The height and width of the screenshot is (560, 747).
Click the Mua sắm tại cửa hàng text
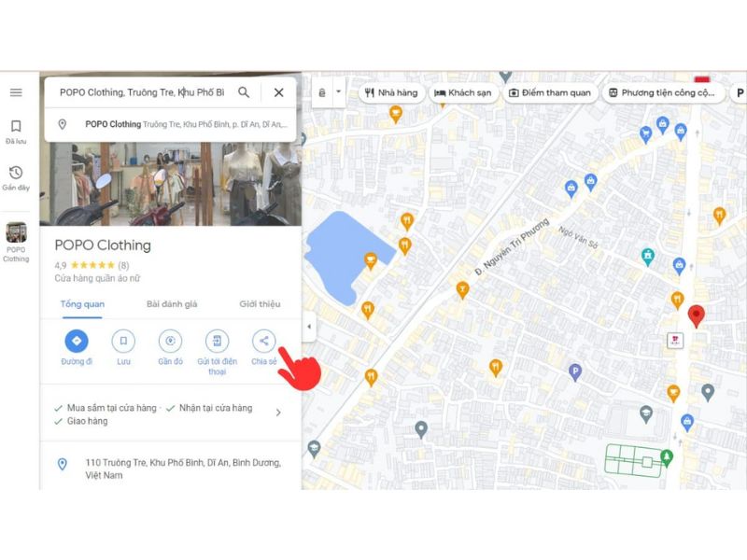coord(111,408)
